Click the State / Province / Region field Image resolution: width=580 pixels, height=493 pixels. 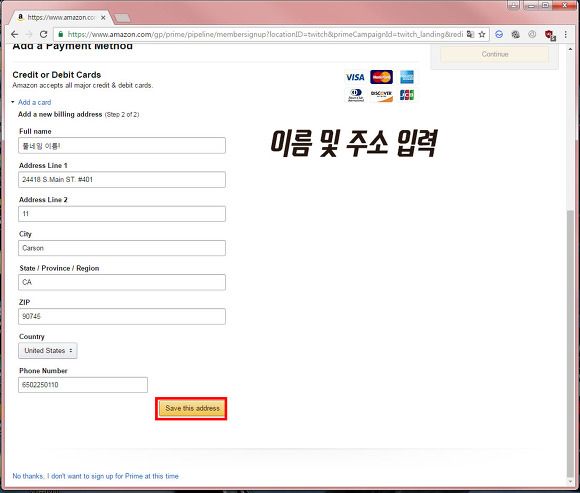coord(122,282)
